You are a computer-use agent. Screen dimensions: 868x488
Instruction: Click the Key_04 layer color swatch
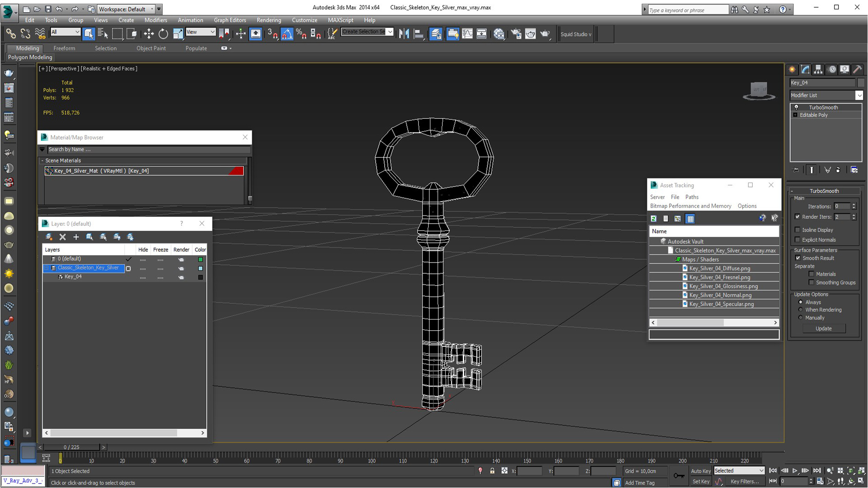click(200, 277)
